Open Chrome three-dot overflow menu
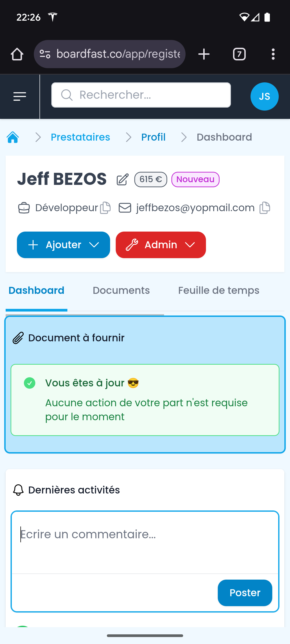The width and height of the screenshot is (290, 644). pyautogui.click(x=273, y=54)
